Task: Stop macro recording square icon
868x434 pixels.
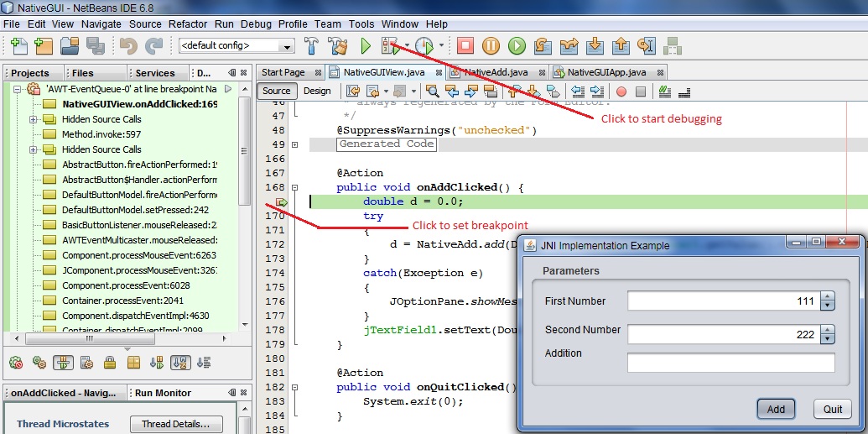Action: click(x=641, y=92)
